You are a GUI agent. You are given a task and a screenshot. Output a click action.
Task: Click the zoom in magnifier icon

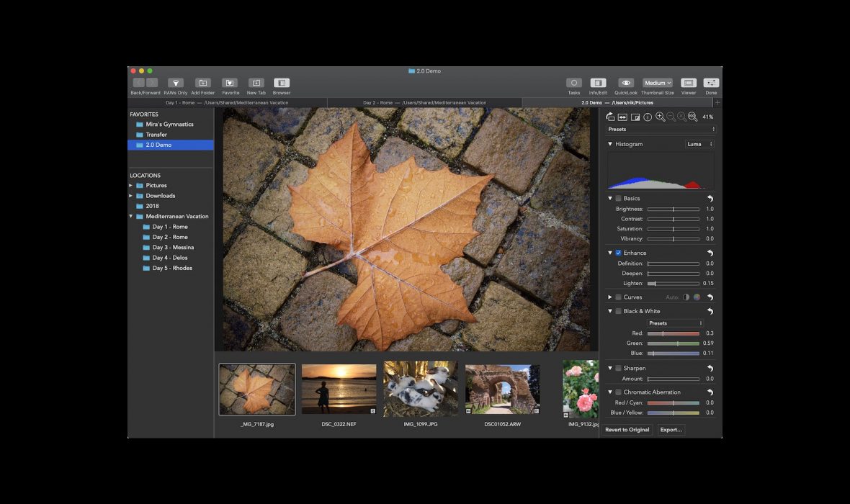tap(660, 117)
